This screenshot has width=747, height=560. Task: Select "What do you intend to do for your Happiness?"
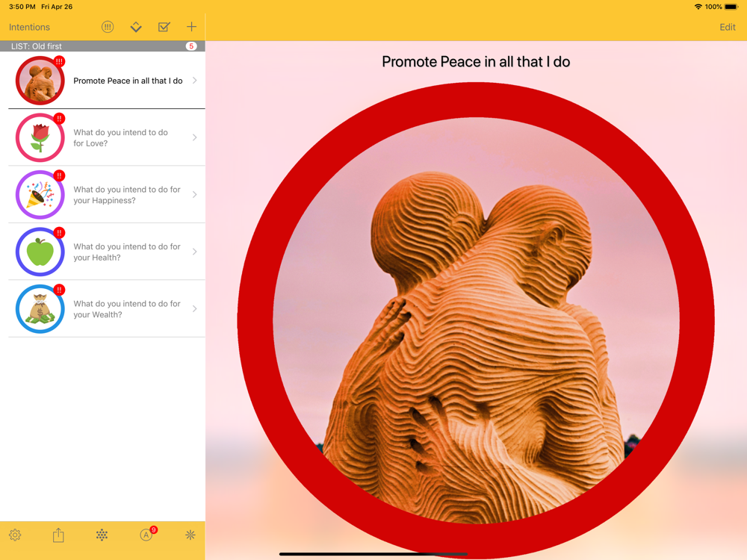(x=127, y=195)
